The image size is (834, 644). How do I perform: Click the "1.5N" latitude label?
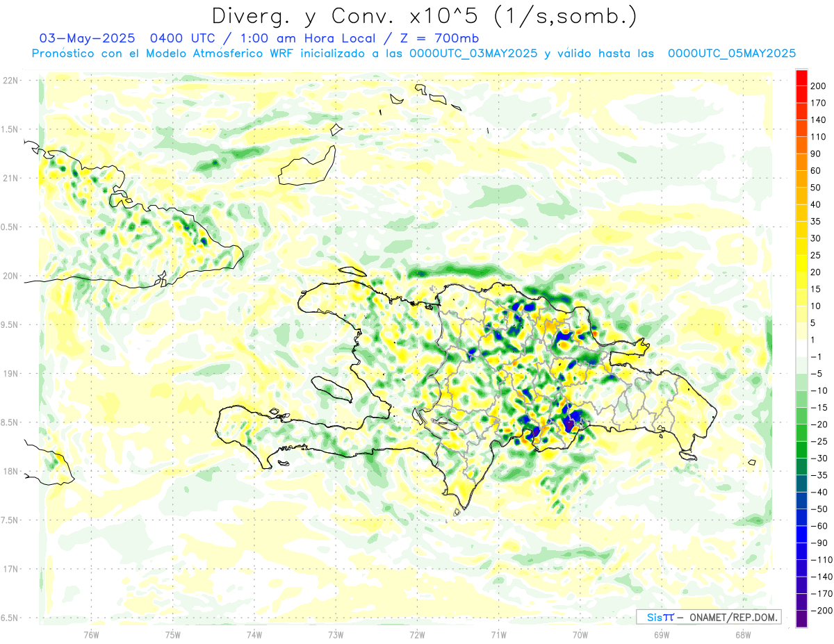point(10,129)
